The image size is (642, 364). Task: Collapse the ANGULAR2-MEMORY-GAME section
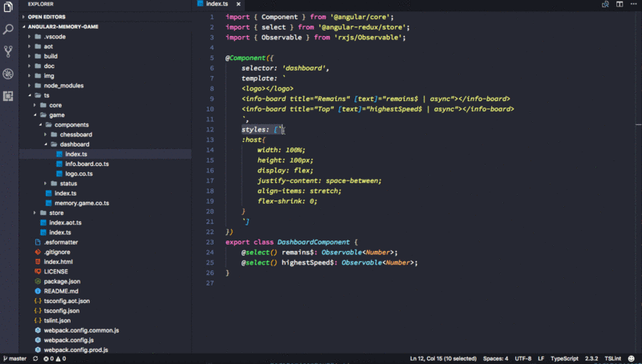click(x=63, y=26)
